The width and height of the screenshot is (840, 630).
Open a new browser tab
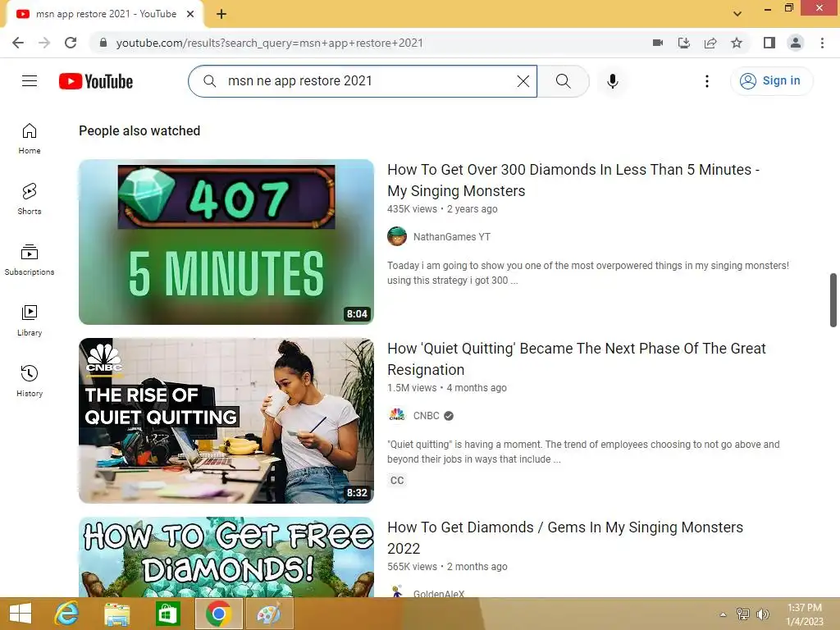pos(221,14)
